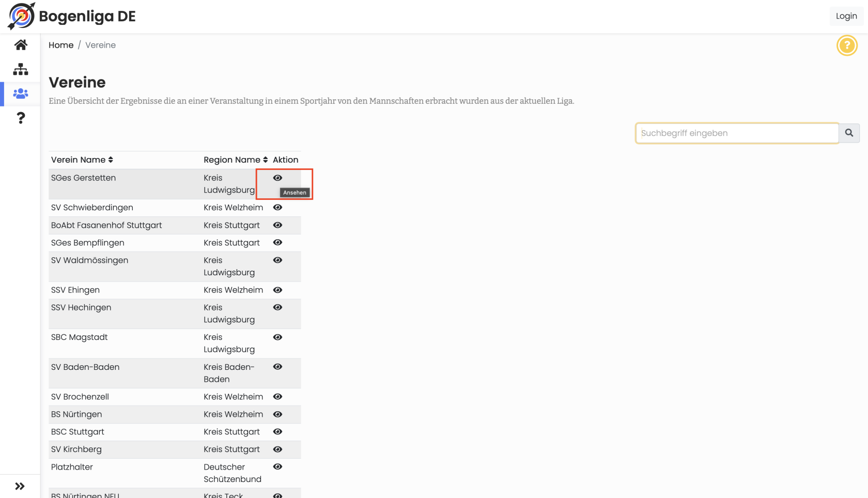The image size is (868, 498).
Task: Select BS Nürtingen club name
Action: pos(76,414)
